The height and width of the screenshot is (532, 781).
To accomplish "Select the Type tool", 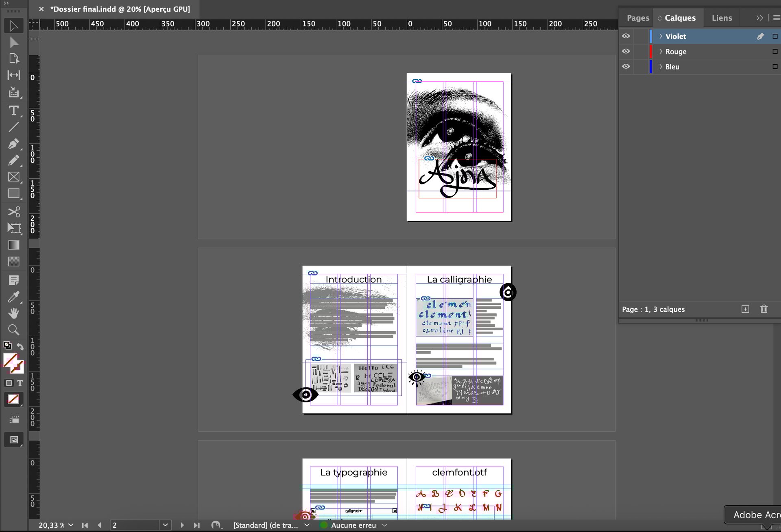I will [13, 111].
